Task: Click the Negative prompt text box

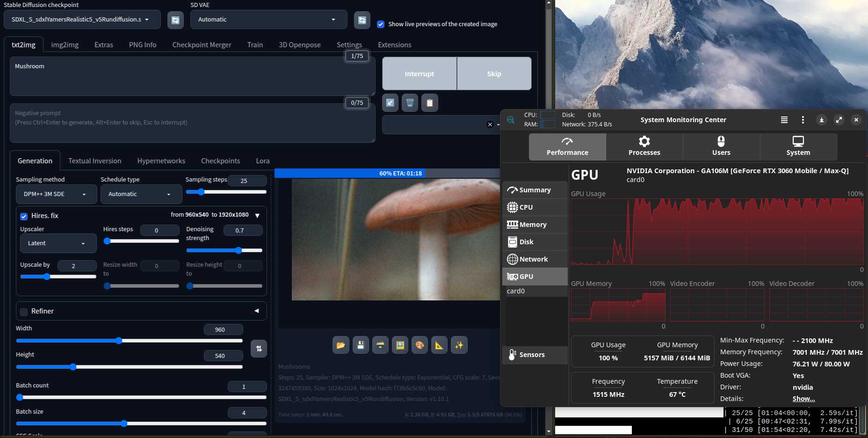Action: point(193,123)
